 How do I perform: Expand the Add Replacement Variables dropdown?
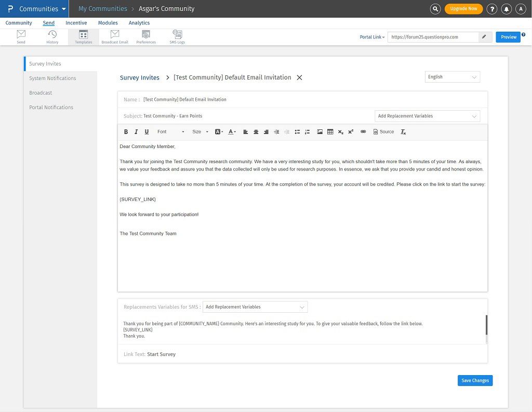[x=427, y=116]
